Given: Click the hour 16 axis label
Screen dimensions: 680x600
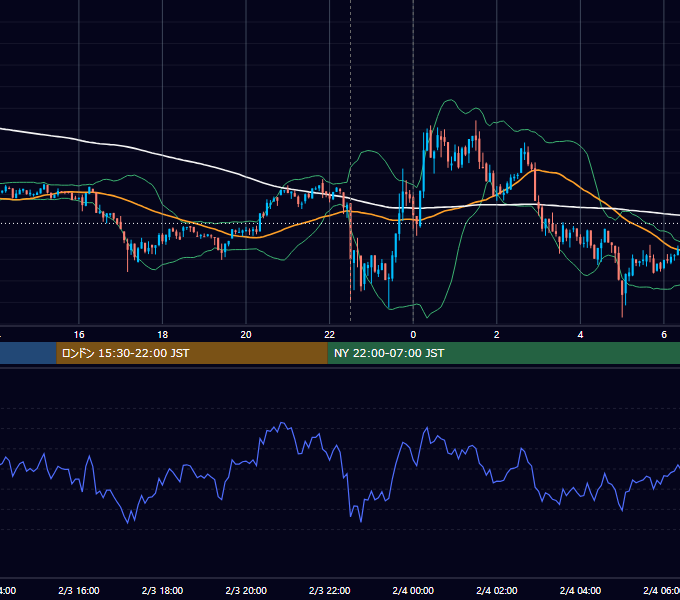Looking at the screenshot, I should (x=79, y=335).
